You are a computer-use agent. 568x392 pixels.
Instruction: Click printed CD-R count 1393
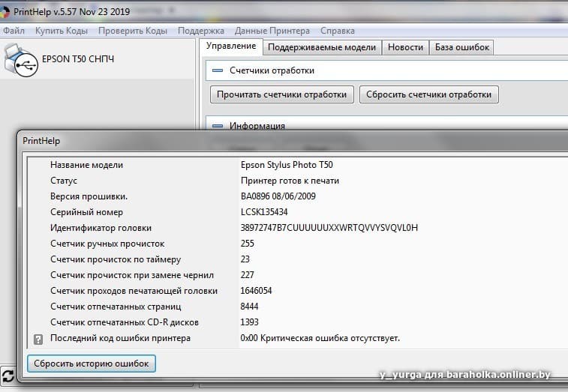click(x=250, y=322)
